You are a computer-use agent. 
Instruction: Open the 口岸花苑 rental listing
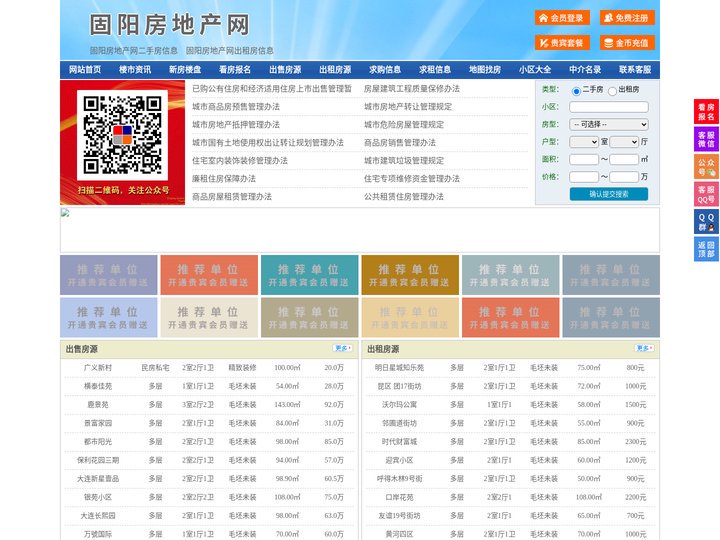pyautogui.click(x=399, y=497)
